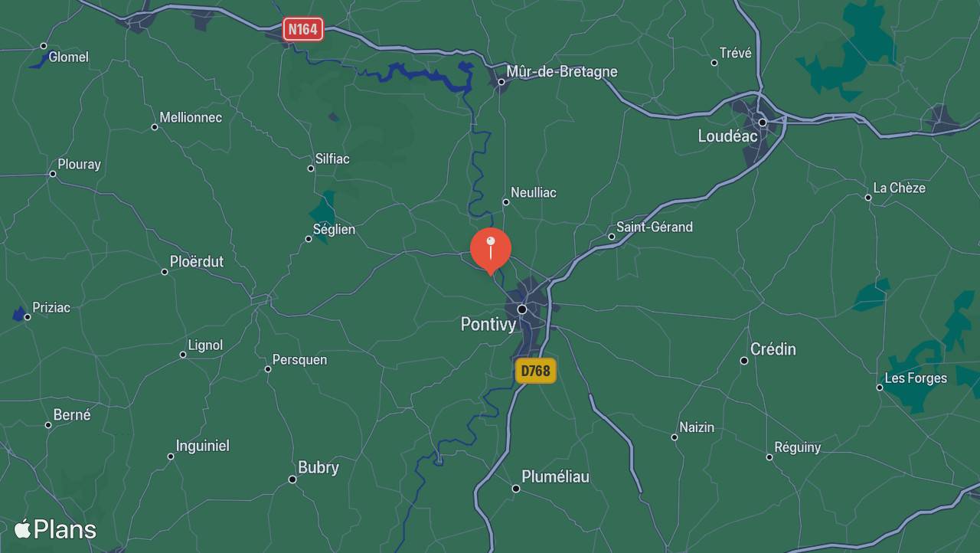Click the Priziac village label
This screenshot has height=553, width=980.
coord(51,307)
